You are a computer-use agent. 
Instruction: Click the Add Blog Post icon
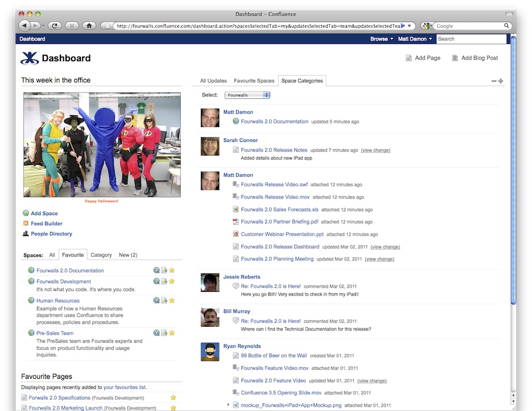pos(455,58)
